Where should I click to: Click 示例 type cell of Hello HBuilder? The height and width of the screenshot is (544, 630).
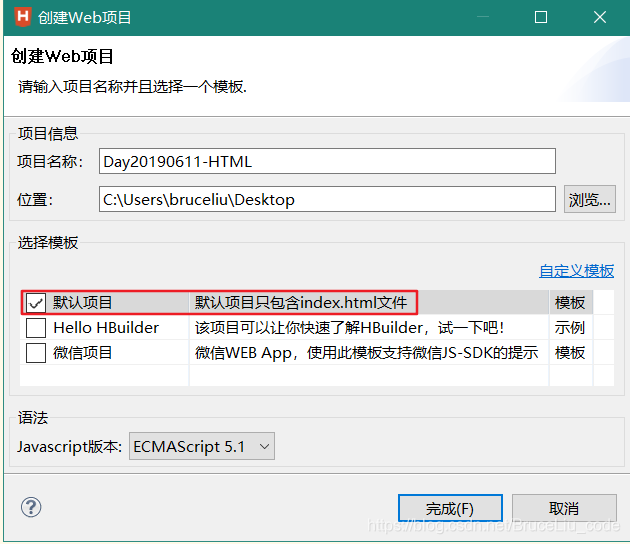coord(570,328)
